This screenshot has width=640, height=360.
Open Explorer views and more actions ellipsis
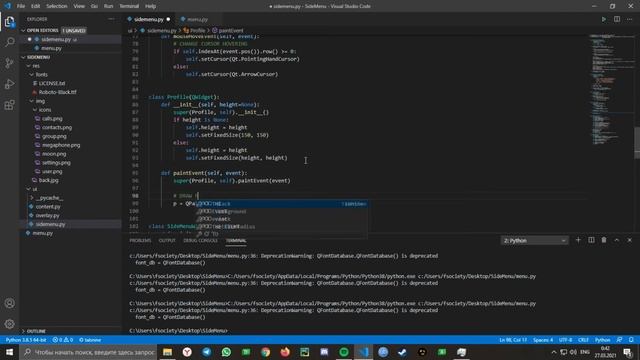click(x=111, y=19)
